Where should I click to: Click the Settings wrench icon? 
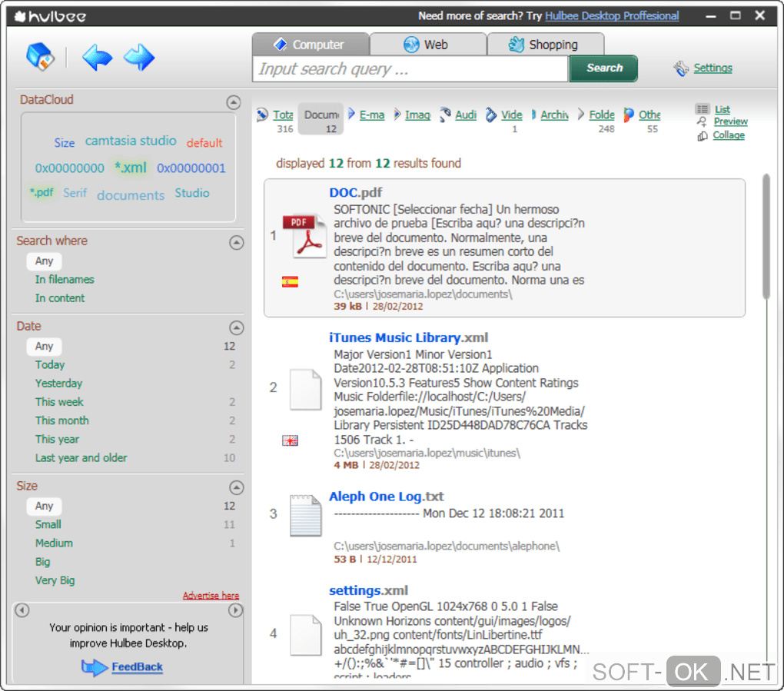(680, 68)
